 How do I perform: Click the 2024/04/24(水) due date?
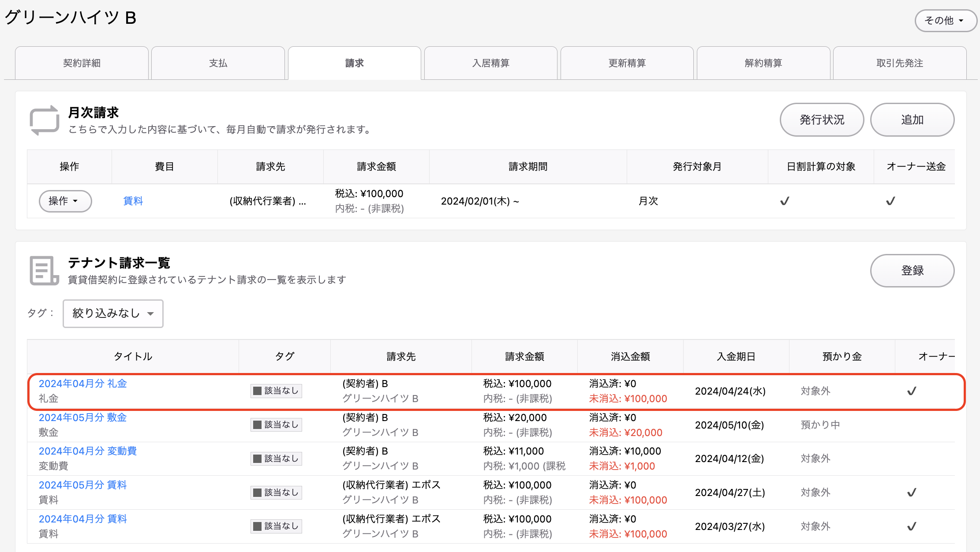tap(730, 391)
